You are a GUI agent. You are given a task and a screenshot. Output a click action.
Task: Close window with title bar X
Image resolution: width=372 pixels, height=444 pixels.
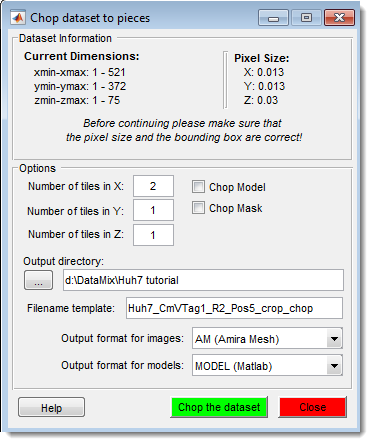coord(339,18)
